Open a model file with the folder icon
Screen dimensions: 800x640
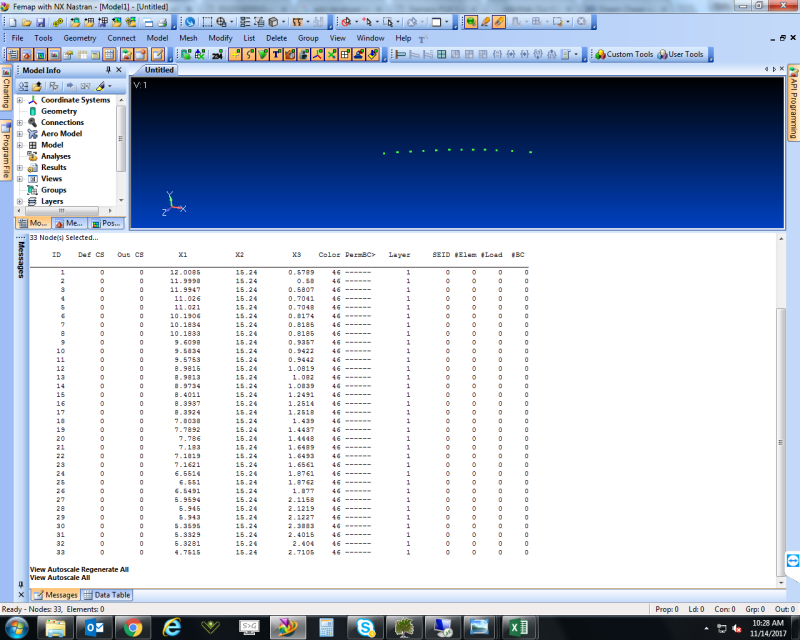(27, 22)
